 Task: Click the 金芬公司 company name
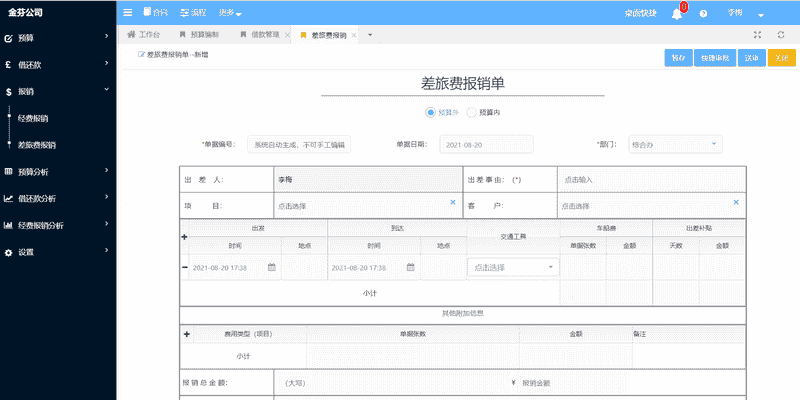coord(25,13)
